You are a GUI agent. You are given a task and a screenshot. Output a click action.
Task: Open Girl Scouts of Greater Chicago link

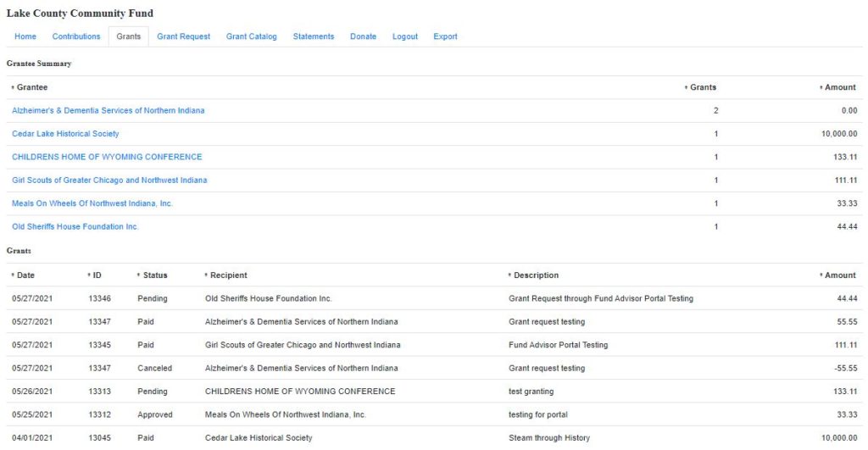[x=109, y=181]
